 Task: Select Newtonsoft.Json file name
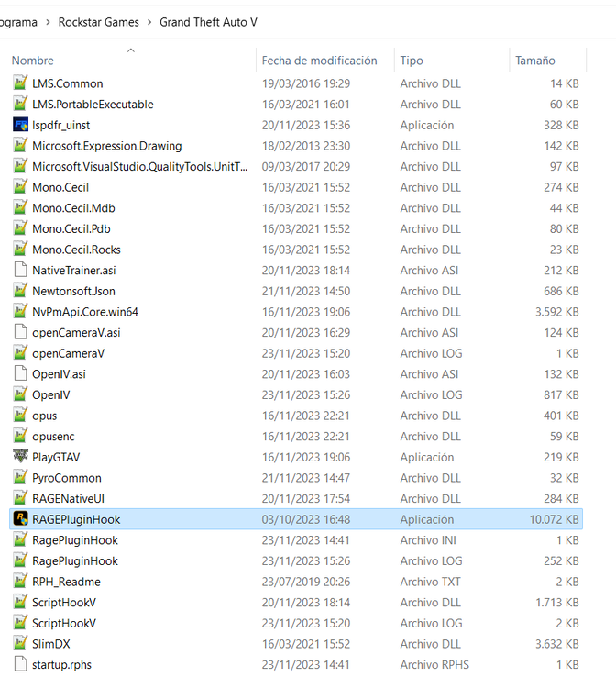pos(73,291)
